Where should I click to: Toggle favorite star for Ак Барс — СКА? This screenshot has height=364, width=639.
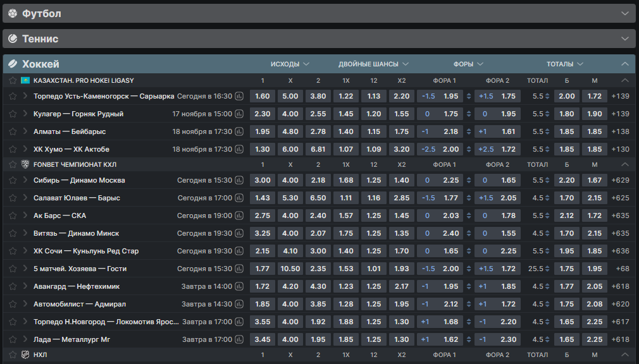point(13,215)
